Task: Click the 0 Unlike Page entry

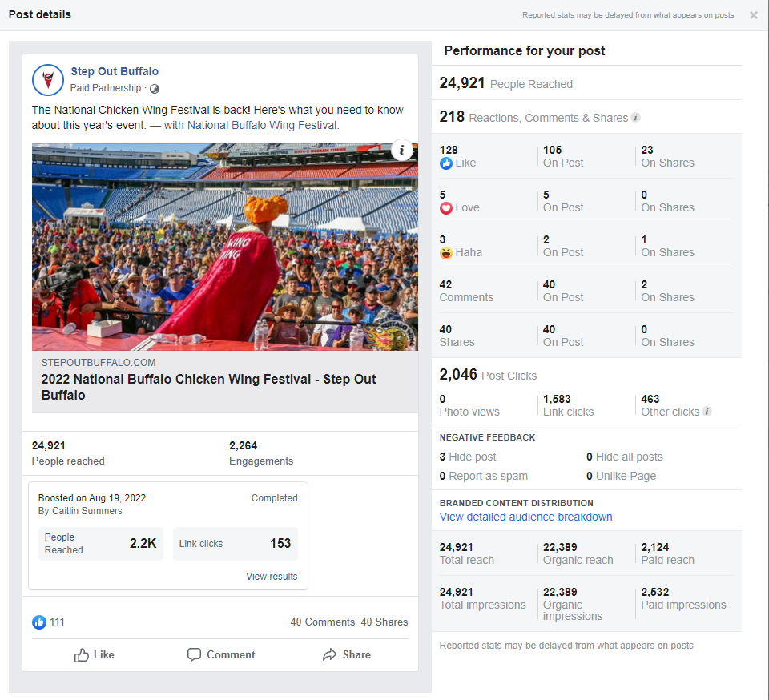Action: pos(621,476)
